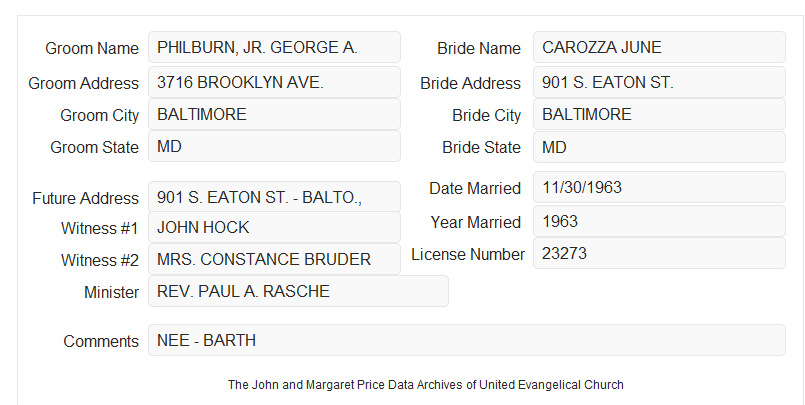
Task: Click the Comments text field
Action: click(x=467, y=340)
